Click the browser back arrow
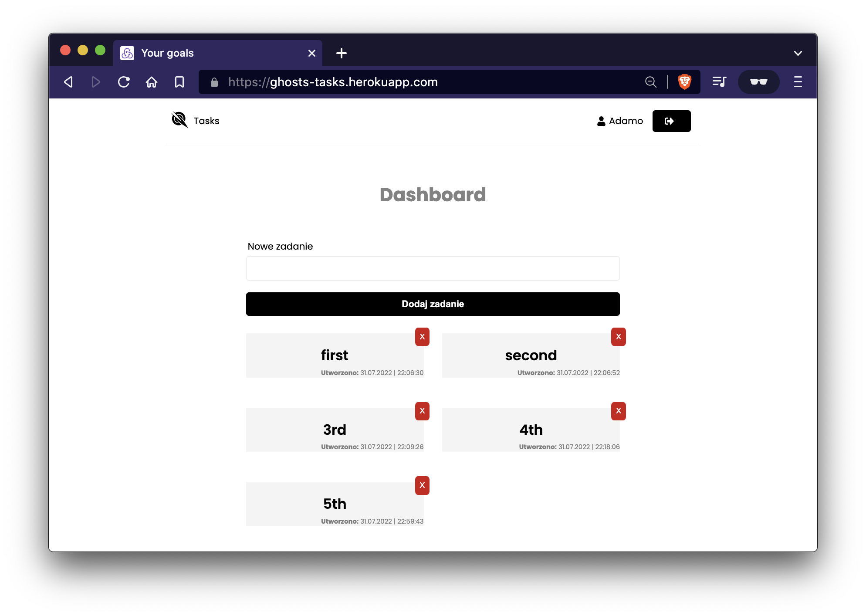 (68, 82)
